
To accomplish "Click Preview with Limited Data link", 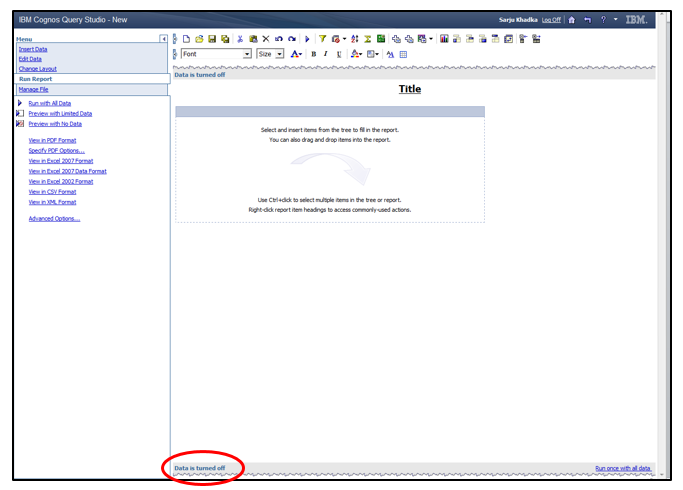I will (x=60, y=113).
